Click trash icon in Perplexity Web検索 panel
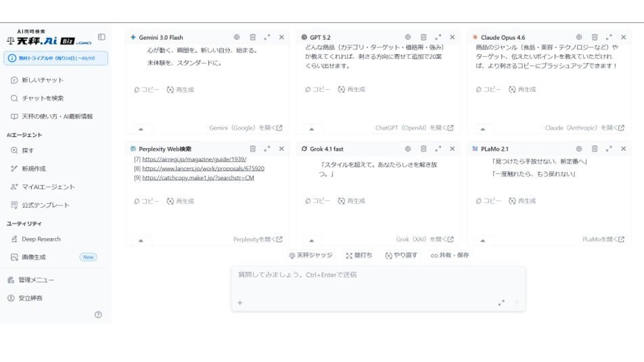Screen dimensions: 644x362 tap(252, 149)
